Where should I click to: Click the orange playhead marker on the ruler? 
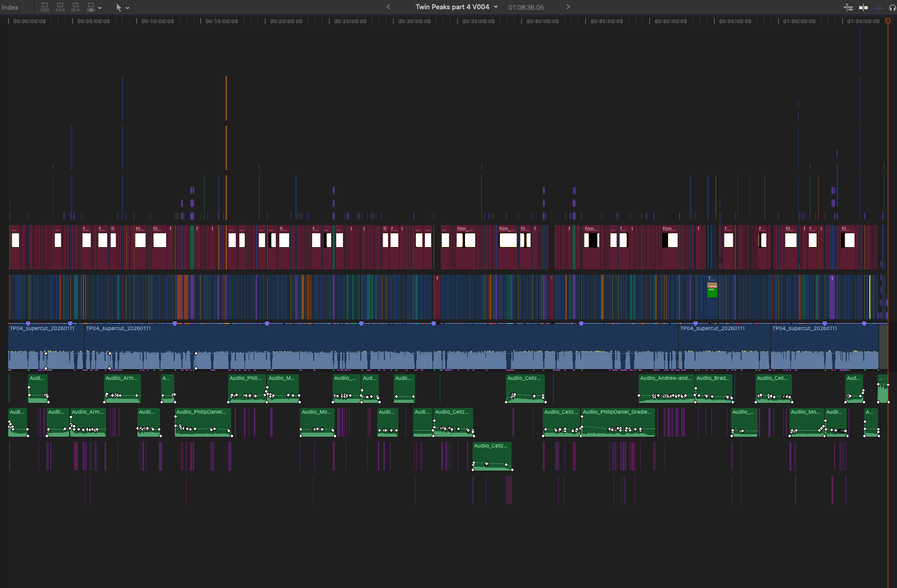[888, 21]
